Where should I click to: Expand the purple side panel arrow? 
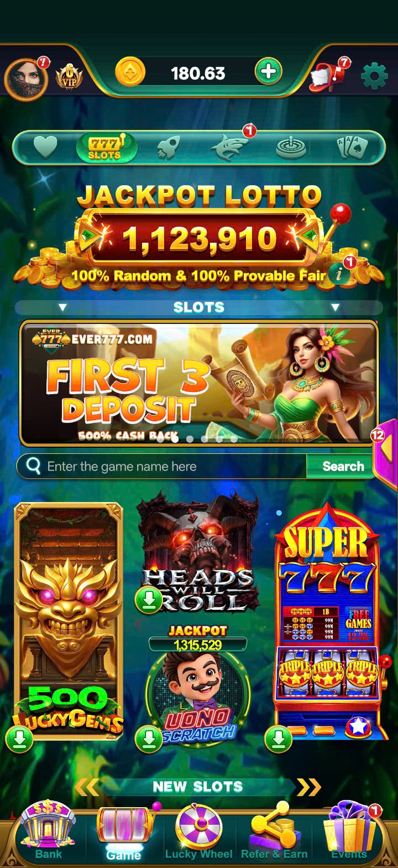pyautogui.click(x=386, y=449)
